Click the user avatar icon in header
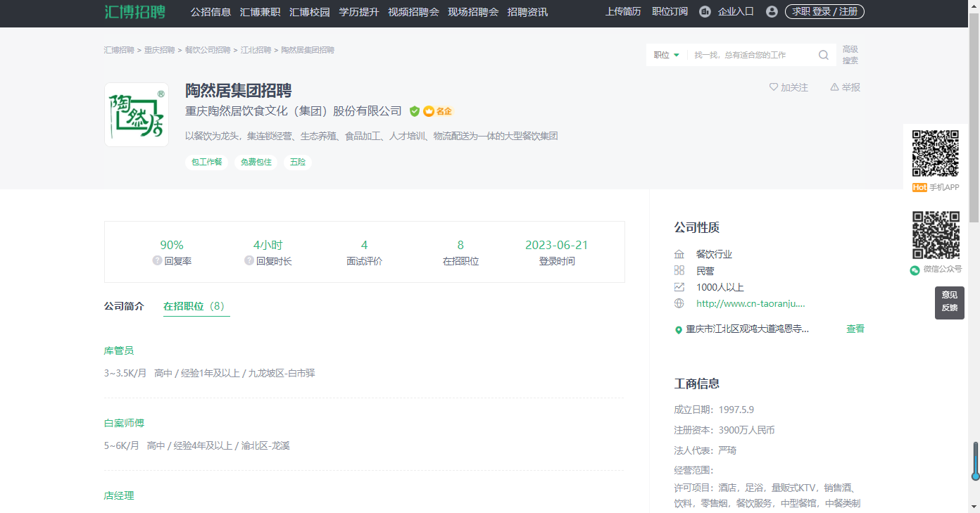This screenshot has height=513, width=980. tap(772, 11)
